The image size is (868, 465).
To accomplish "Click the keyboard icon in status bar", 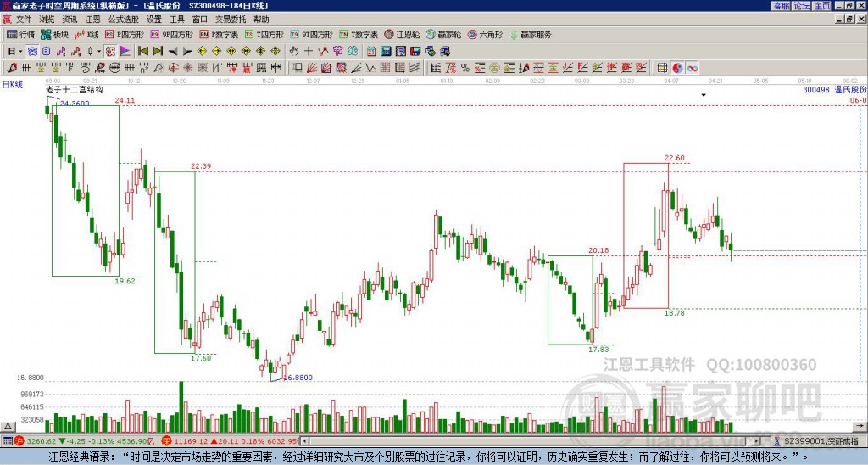I will [x=7, y=441].
